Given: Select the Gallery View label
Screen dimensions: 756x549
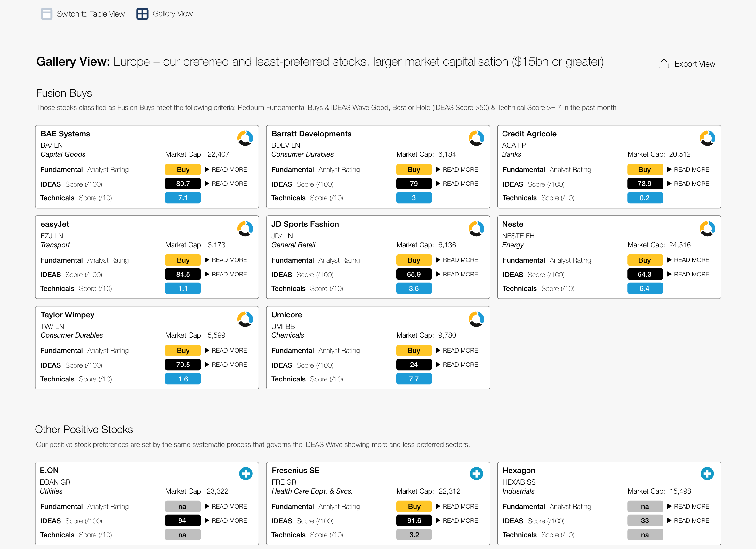Looking at the screenshot, I should point(173,14).
